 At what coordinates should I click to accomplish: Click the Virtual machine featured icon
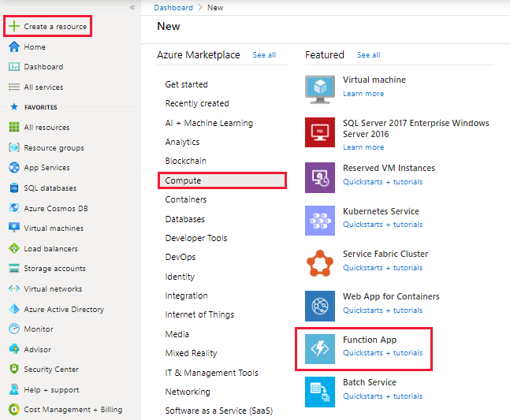click(320, 89)
